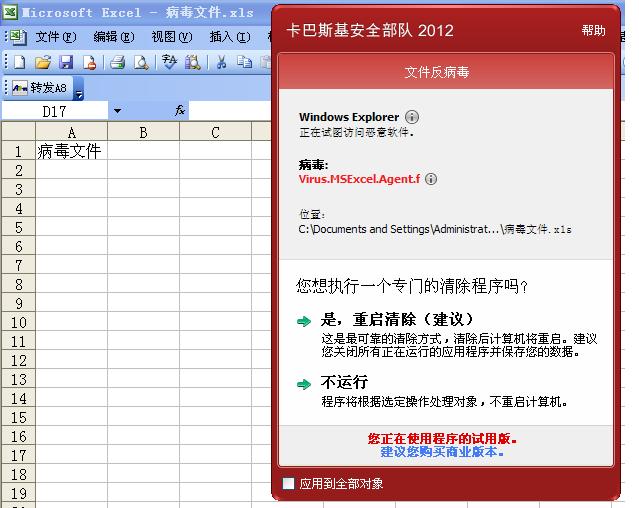Viewport: 639px width, 508px height.
Task: Select column A header
Action: pos(72,132)
